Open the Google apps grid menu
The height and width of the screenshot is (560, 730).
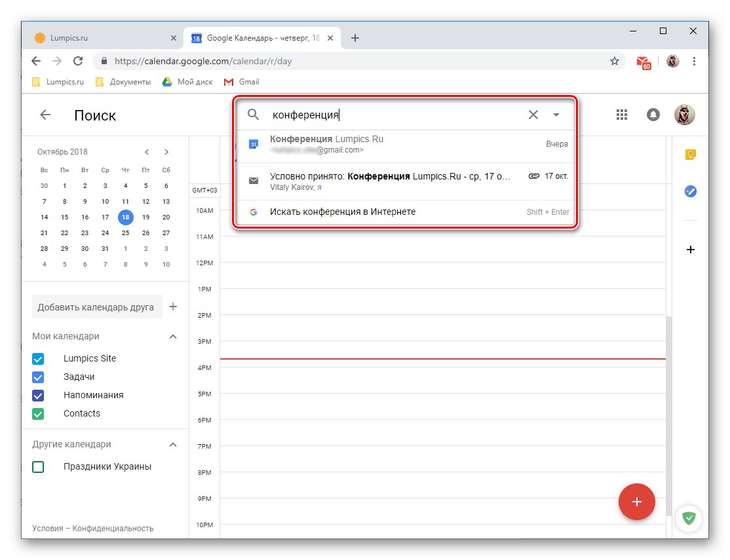[621, 114]
